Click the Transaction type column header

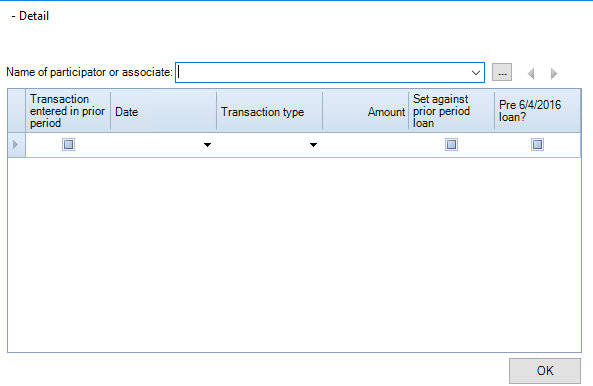(269, 112)
